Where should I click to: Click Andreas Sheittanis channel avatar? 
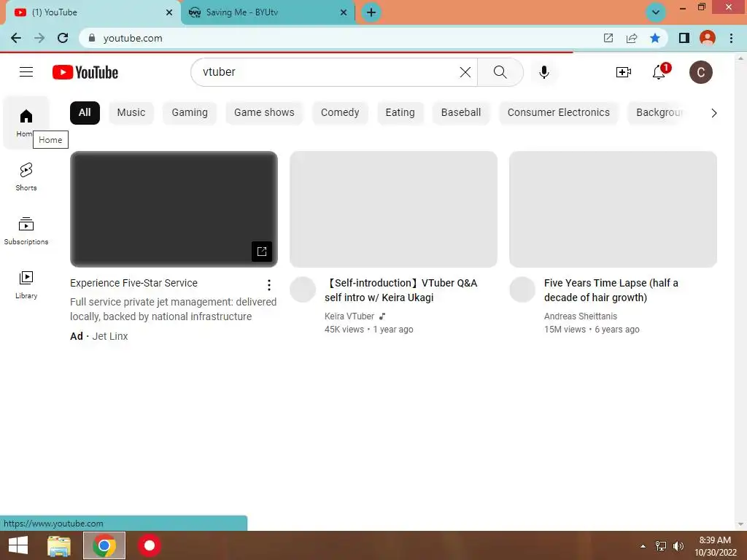(522, 289)
